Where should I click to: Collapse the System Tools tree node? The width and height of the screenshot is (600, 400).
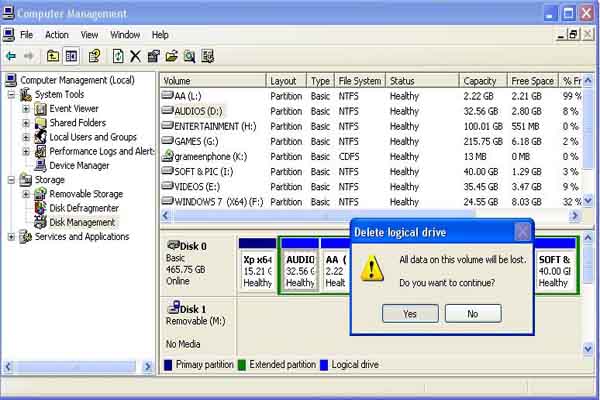[x=12, y=95]
